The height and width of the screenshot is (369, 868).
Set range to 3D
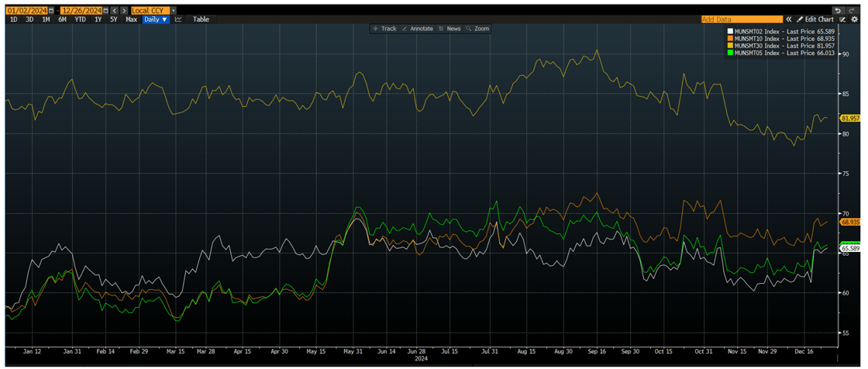click(x=29, y=19)
